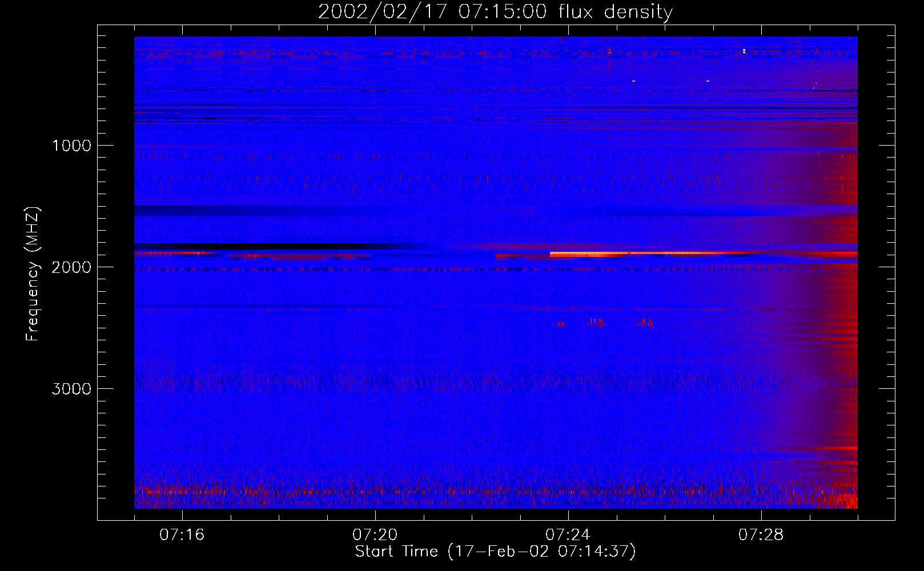Click the plot title '2002/02/17 07:15:00 flux density'
Viewport: 924px width, 571px height.
tap(495, 11)
